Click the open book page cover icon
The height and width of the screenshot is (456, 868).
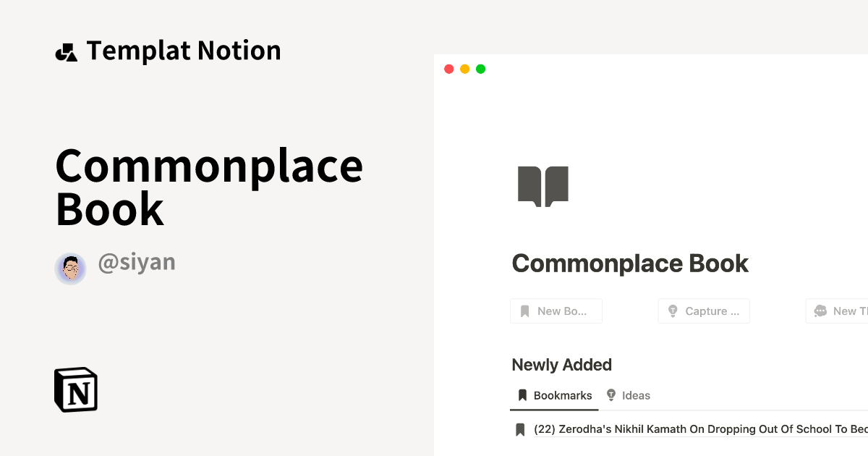click(542, 185)
